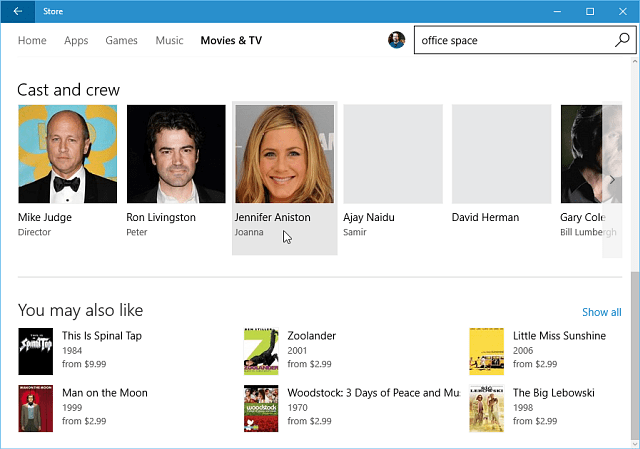The width and height of the screenshot is (640, 449).
Task: Click the scrollbar down arrow
Action: tap(635, 444)
